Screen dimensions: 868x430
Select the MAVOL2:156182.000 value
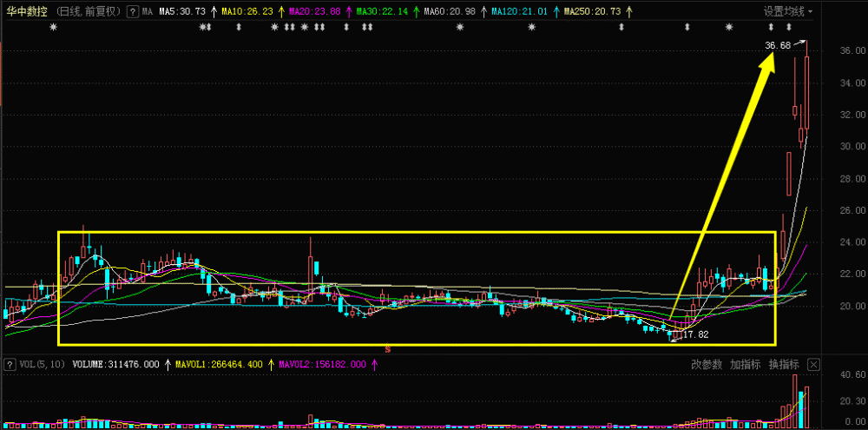[322, 365]
